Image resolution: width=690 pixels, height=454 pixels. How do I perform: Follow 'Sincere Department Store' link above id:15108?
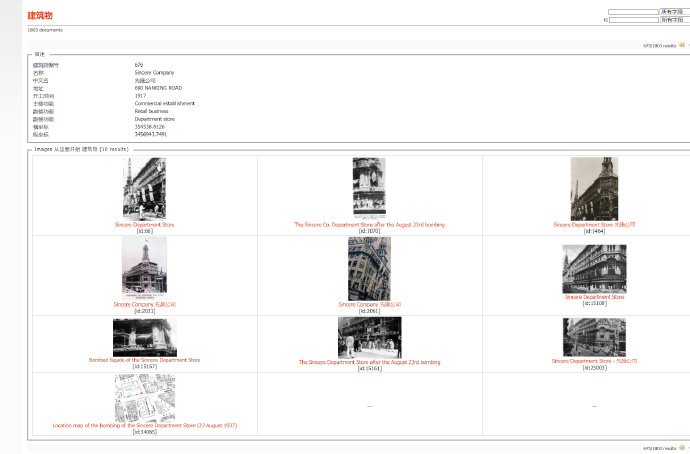point(594,297)
